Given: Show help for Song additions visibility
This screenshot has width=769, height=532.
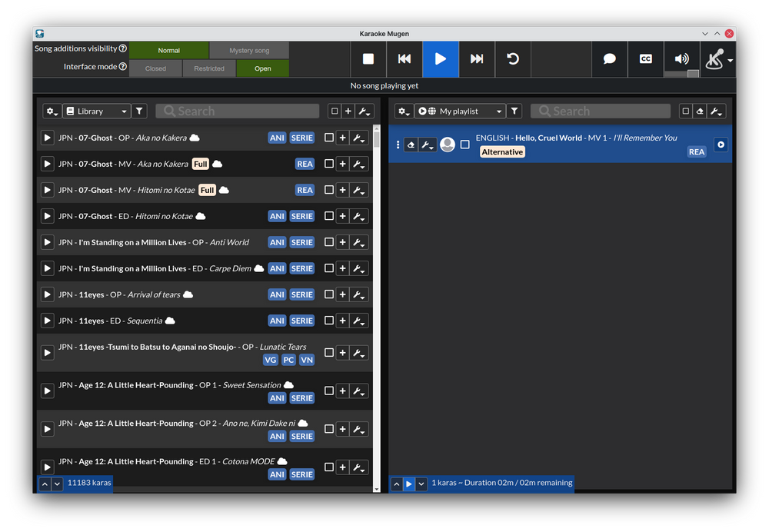Looking at the screenshot, I should [123, 48].
